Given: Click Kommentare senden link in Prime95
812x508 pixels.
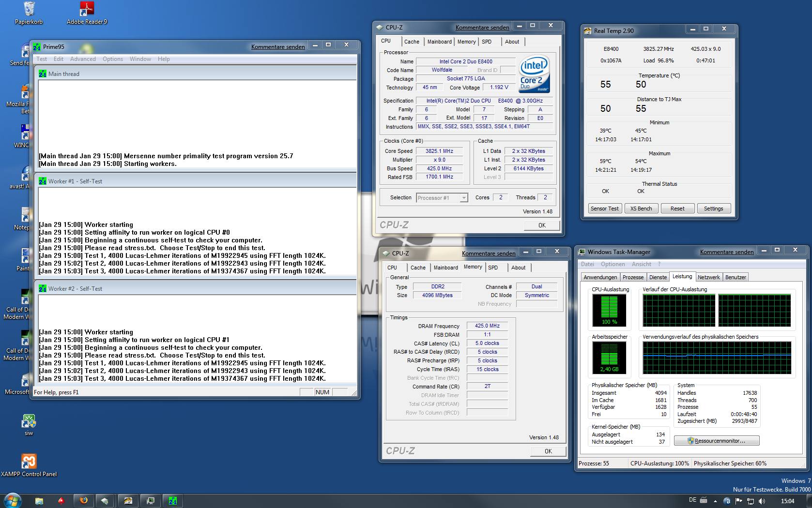Looking at the screenshot, I should pos(278,47).
